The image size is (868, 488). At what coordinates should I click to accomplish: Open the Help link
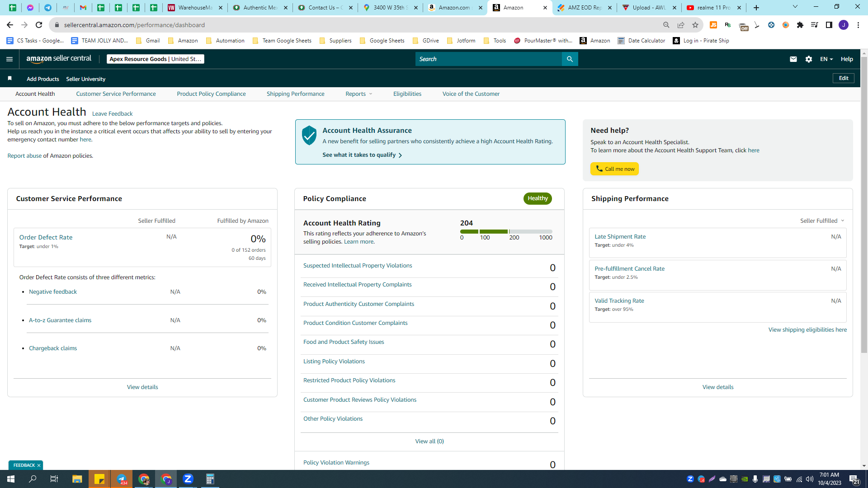[847, 59]
